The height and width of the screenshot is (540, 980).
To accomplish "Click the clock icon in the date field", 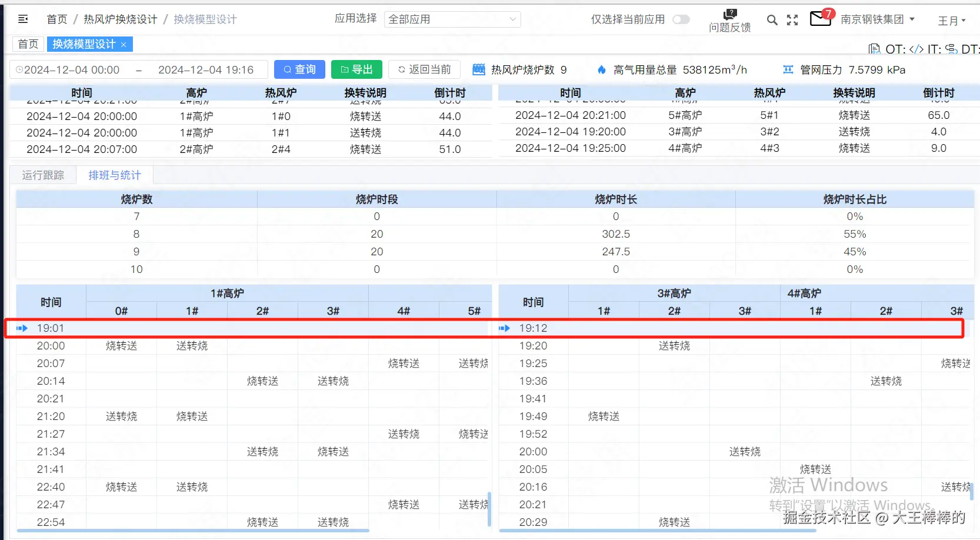I will [x=19, y=69].
